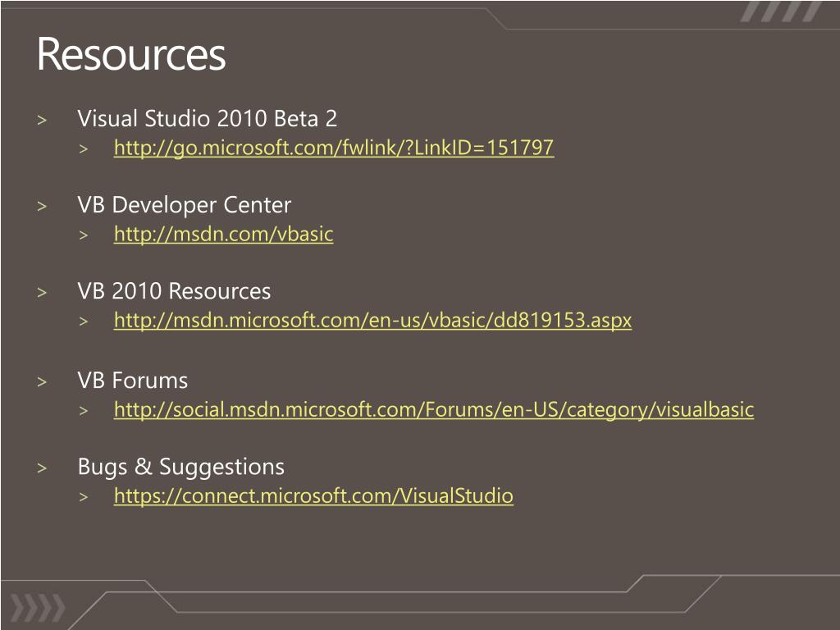Image resolution: width=840 pixels, height=630 pixels.
Task: Visit the connect.microsoft.com/VisualStudio link
Action: tap(313, 496)
